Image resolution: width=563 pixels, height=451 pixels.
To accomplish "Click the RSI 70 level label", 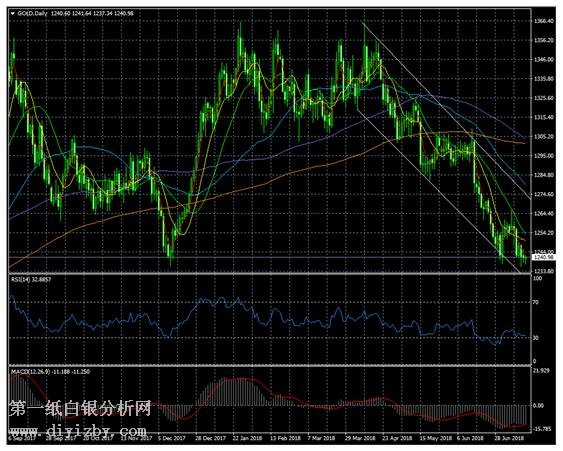I will click(535, 302).
